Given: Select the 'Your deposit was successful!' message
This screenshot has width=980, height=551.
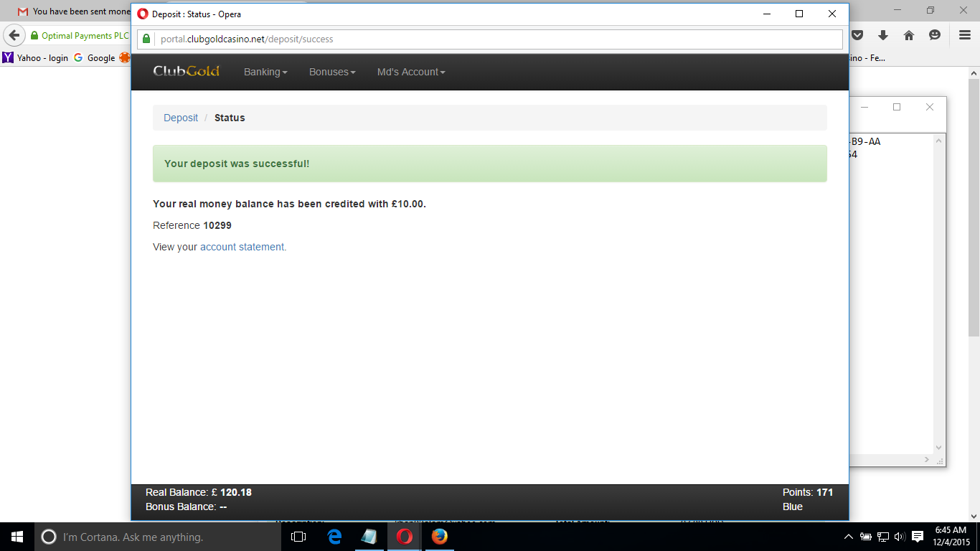Looking at the screenshot, I should [x=237, y=164].
